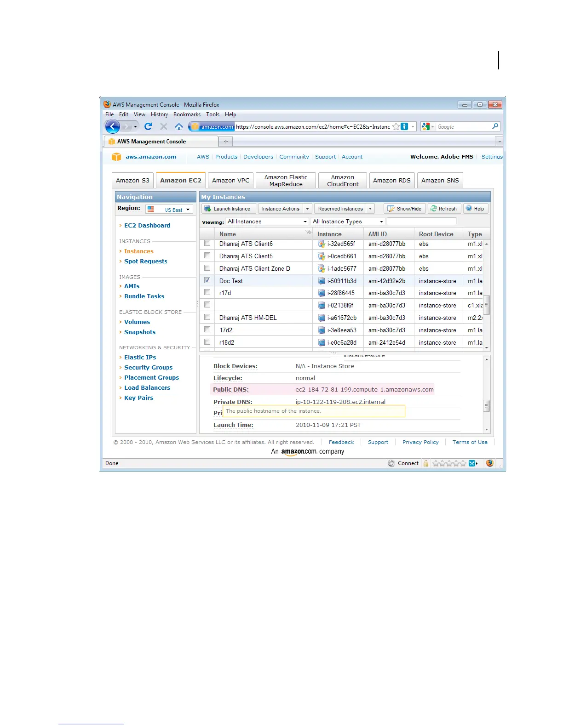563x728 pixels.
Task: Click the column chooser icon beside Name header
Action: click(x=308, y=233)
